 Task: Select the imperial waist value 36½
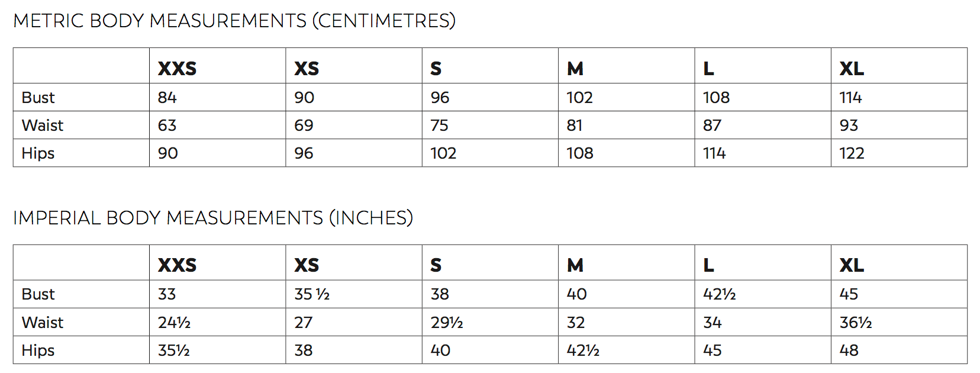[856, 323]
